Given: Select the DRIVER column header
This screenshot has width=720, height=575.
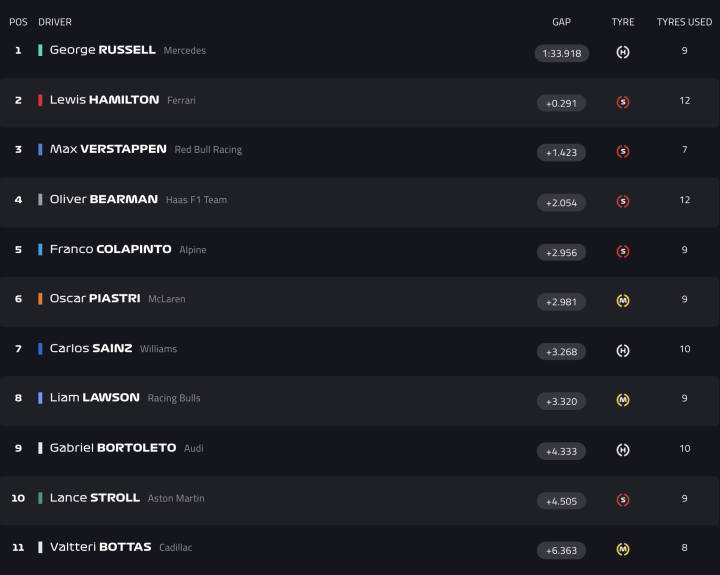Looking at the screenshot, I should [x=55, y=22].
